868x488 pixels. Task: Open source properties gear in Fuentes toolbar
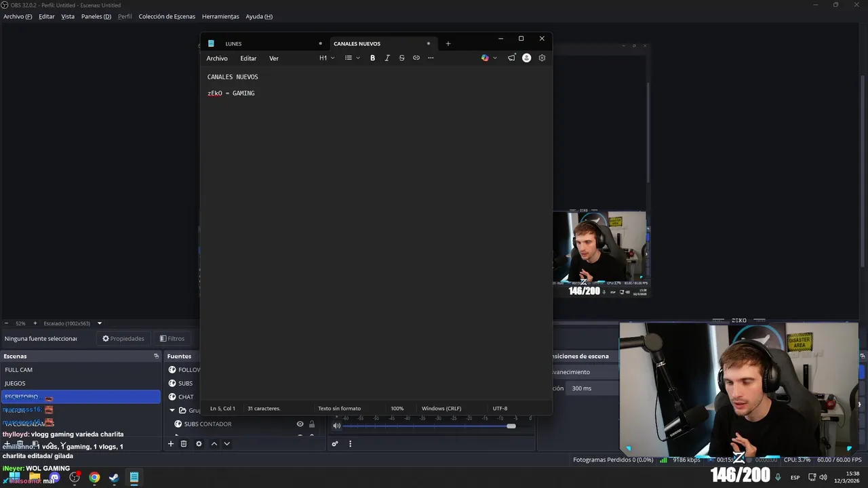point(199,444)
